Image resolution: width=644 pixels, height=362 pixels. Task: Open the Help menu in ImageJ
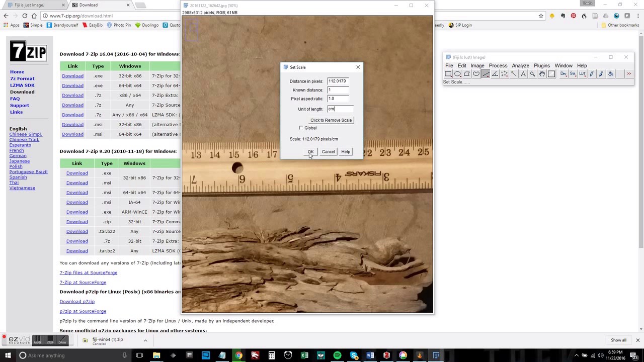tap(582, 65)
